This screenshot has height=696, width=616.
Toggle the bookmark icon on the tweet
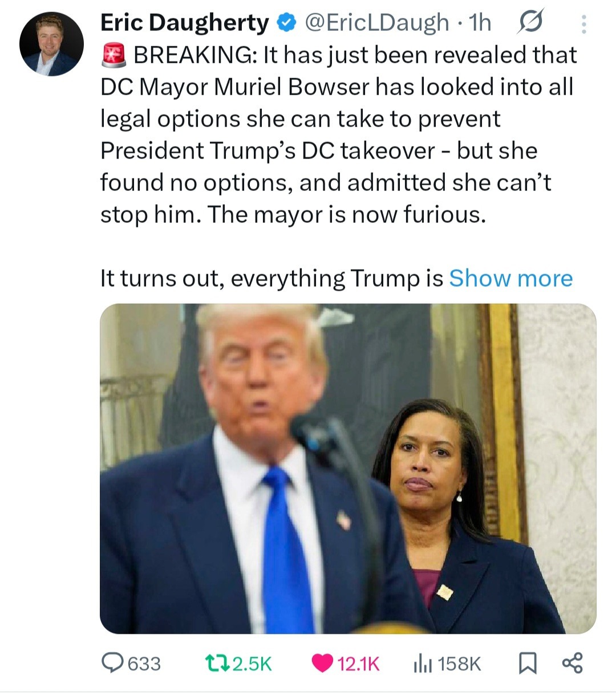[x=528, y=664]
